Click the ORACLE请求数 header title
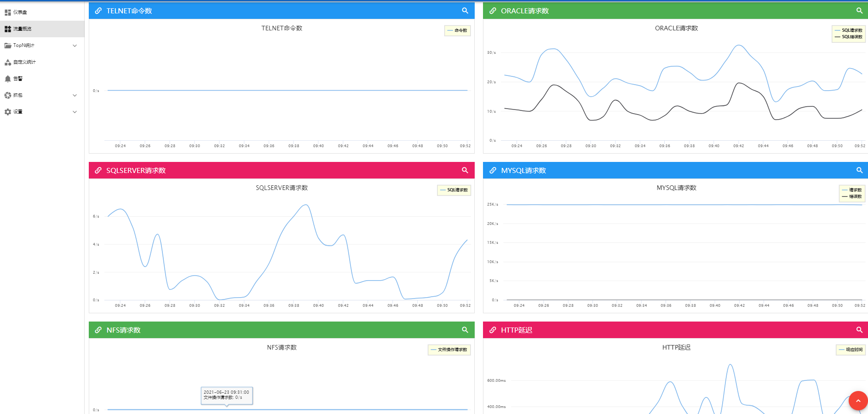 click(x=525, y=11)
